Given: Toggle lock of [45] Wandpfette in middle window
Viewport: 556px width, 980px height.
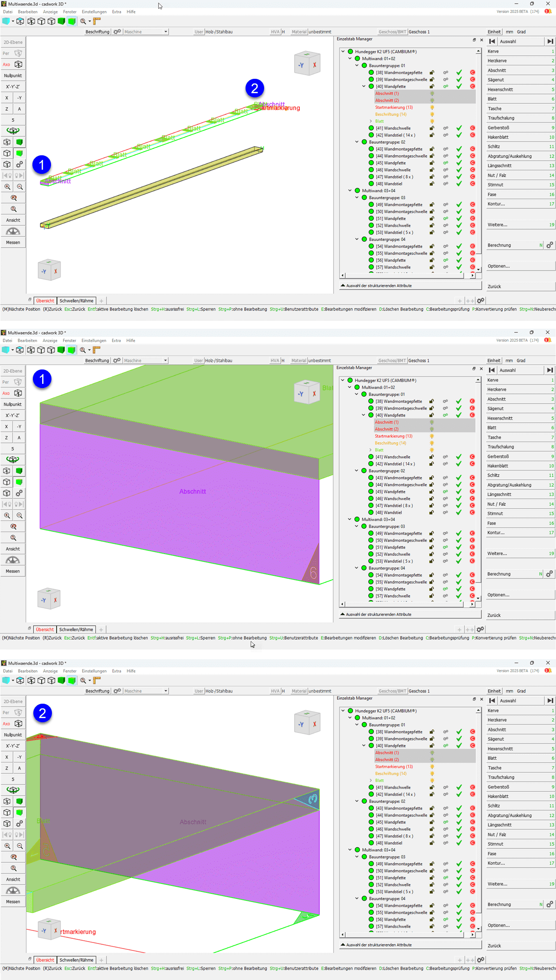Looking at the screenshot, I should pyautogui.click(x=431, y=492).
